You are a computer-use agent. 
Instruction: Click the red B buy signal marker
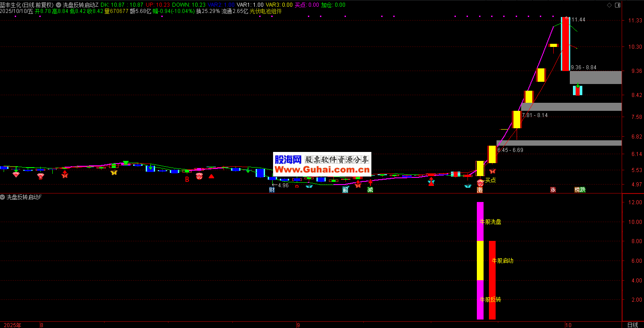coord(187,179)
